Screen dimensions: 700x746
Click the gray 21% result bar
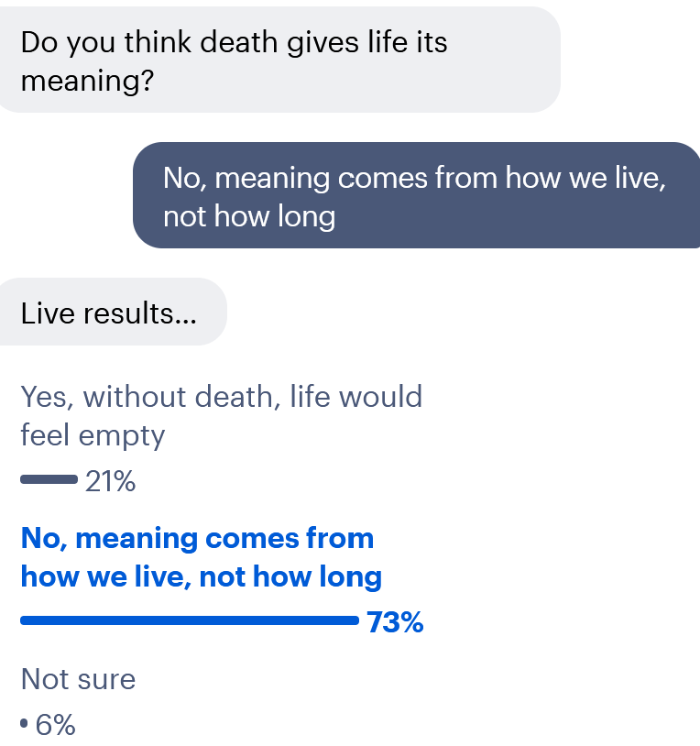point(49,479)
